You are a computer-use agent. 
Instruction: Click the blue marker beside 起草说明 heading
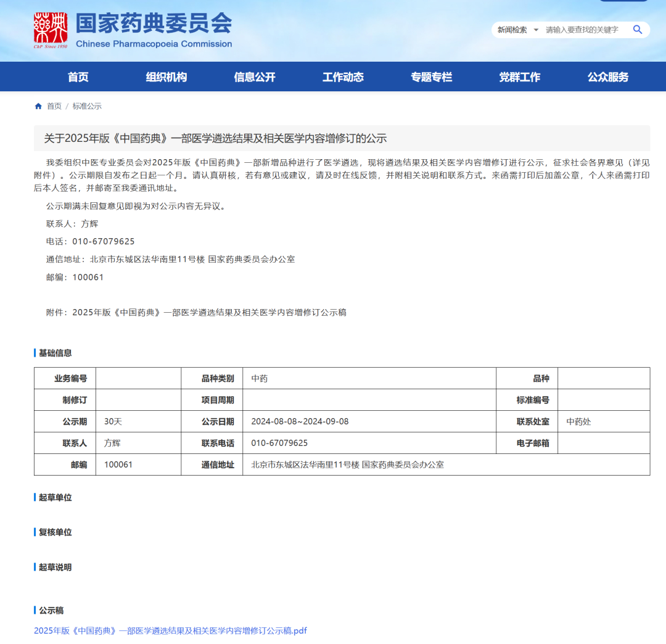34,567
